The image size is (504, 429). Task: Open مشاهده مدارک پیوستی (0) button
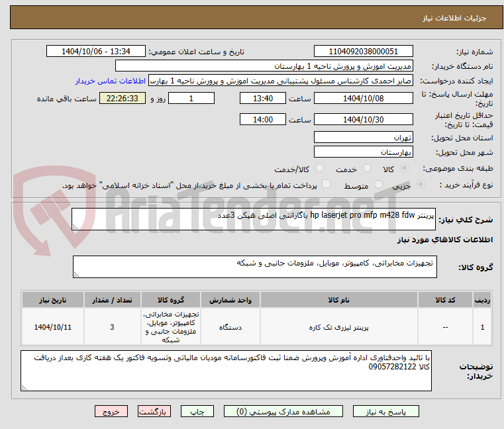coord(283,411)
